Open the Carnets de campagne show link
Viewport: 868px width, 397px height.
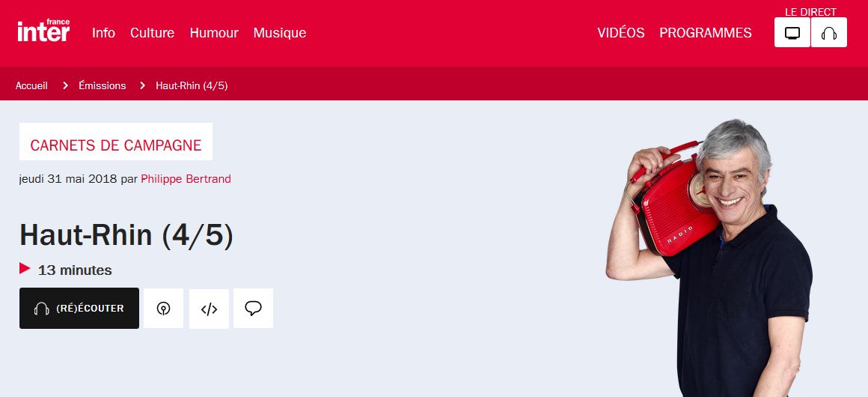click(x=116, y=145)
